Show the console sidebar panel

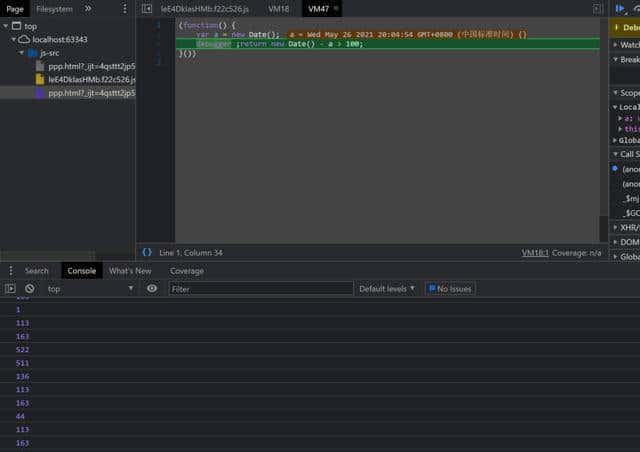coord(10,288)
